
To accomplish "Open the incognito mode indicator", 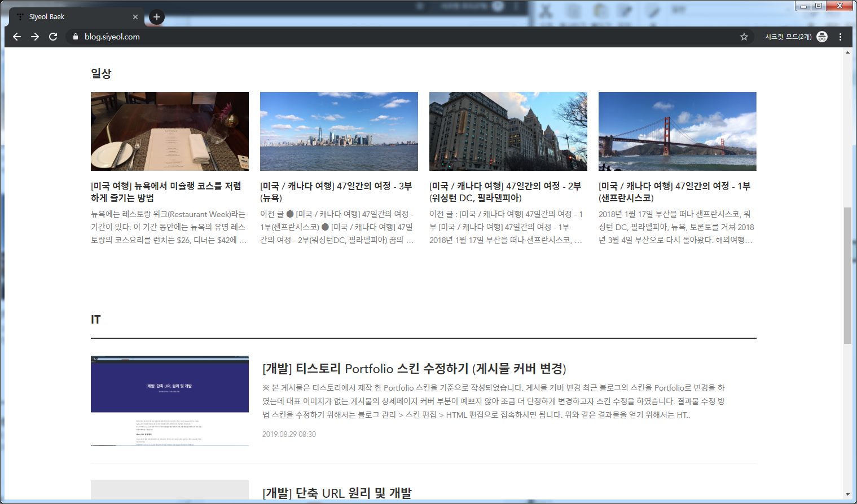I will click(x=796, y=37).
